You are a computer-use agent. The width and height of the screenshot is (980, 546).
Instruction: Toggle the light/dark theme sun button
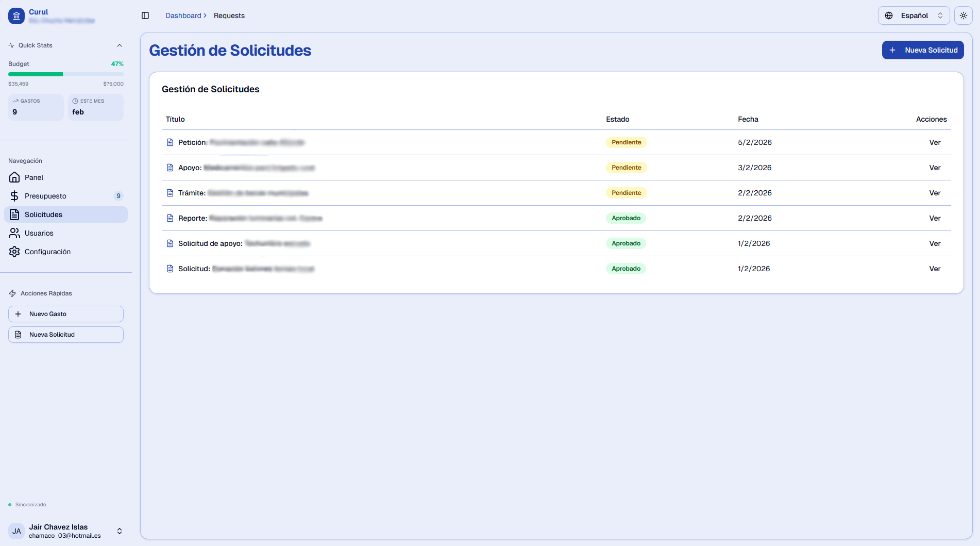963,15
